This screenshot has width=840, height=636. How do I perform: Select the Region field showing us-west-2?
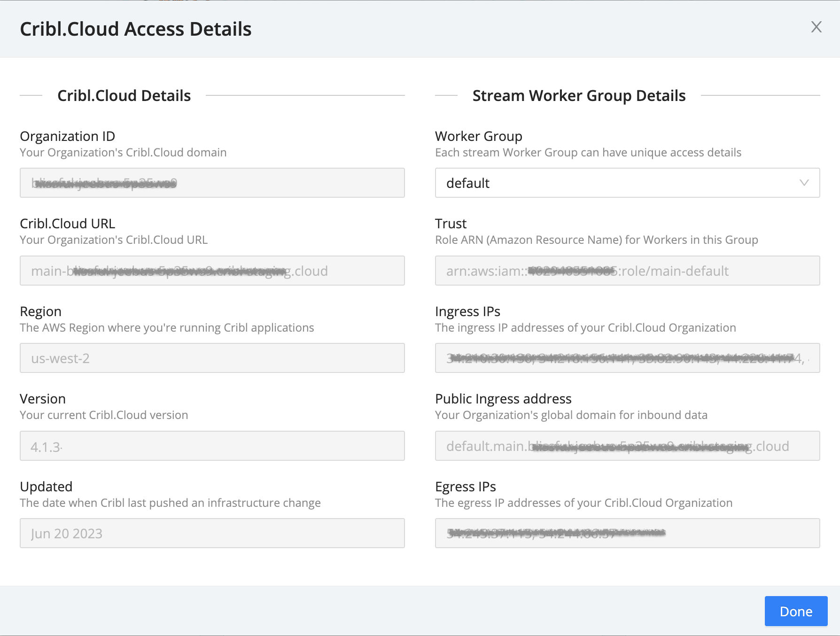tap(212, 358)
